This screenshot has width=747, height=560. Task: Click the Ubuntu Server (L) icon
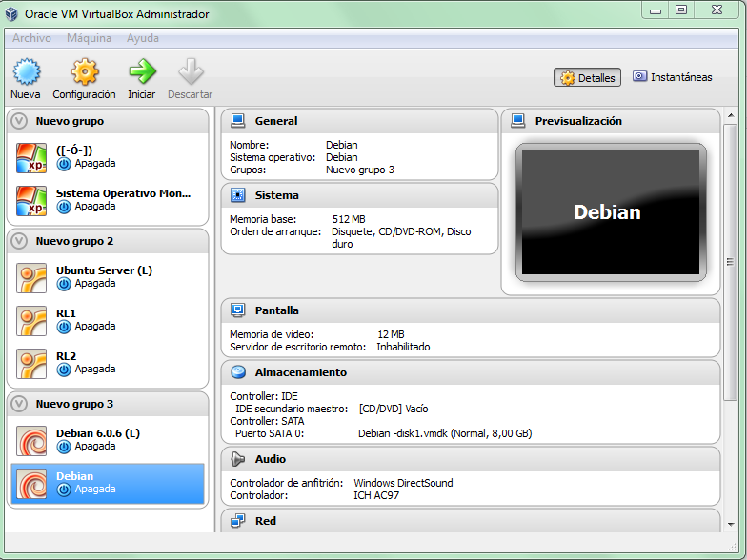[x=30, y=278]
